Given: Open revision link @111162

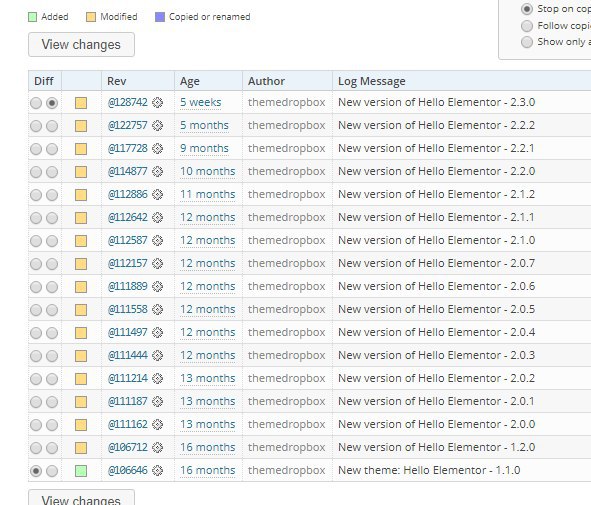Looking at the screenshot, I should tap(128, 424).
